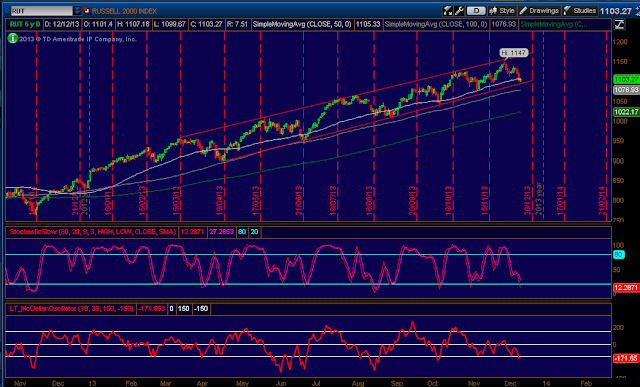The height and width of the screenshot is (387, 640).
Task: Click the green info icon
Action: point(13,39)
